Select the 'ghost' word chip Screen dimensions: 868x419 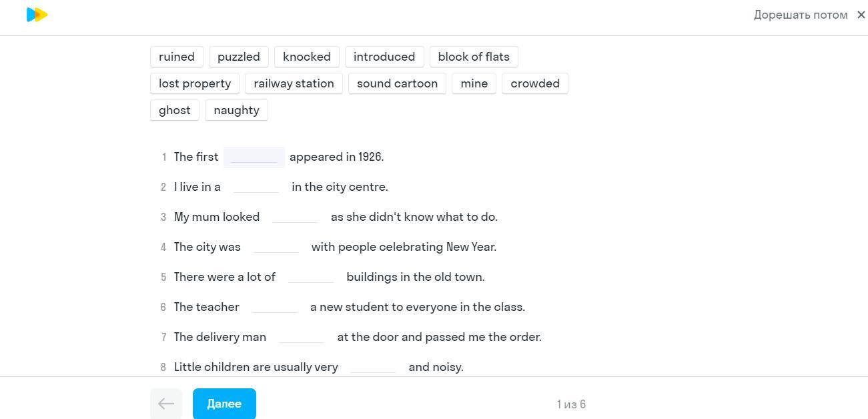(x=175, y=110)
